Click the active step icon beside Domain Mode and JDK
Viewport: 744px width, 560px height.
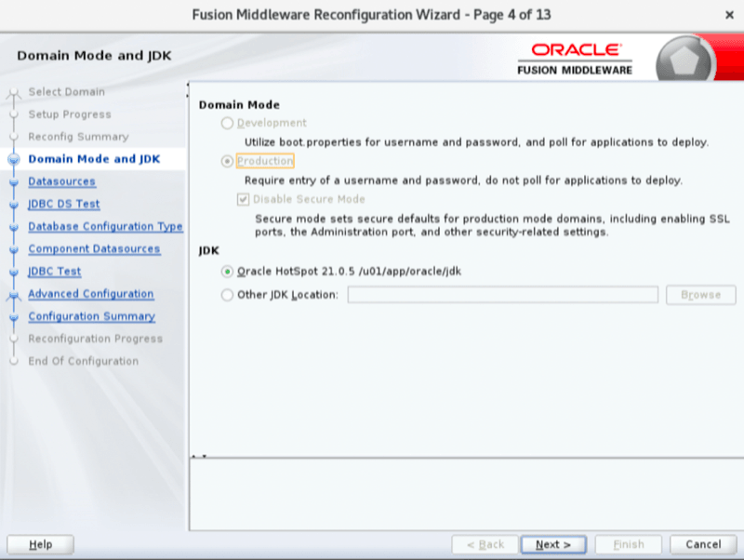(x=14, y=159)
